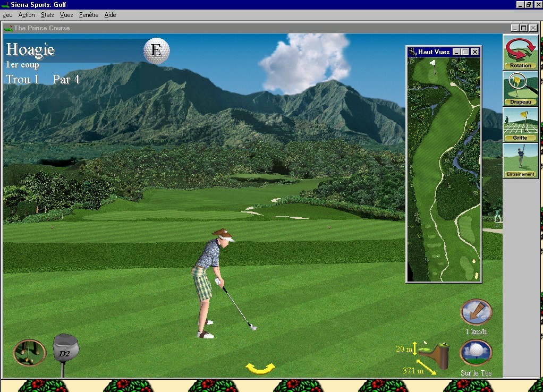This screenshot has height=392, width=543.
Task: Select the Drapeau flag view icon
Action: (520, 89)
